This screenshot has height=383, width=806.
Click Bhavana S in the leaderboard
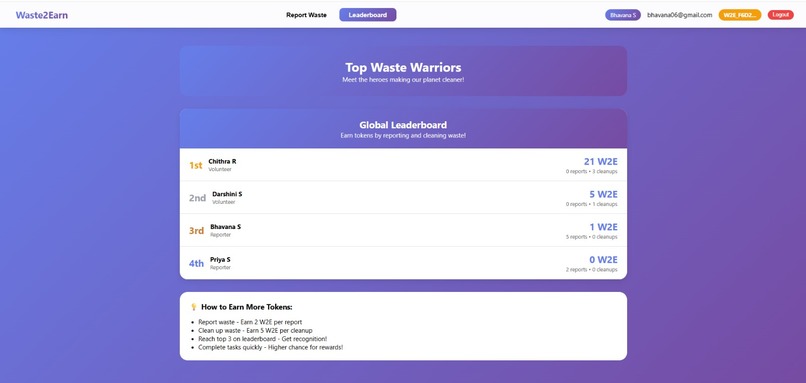click(x=225, y=227)
